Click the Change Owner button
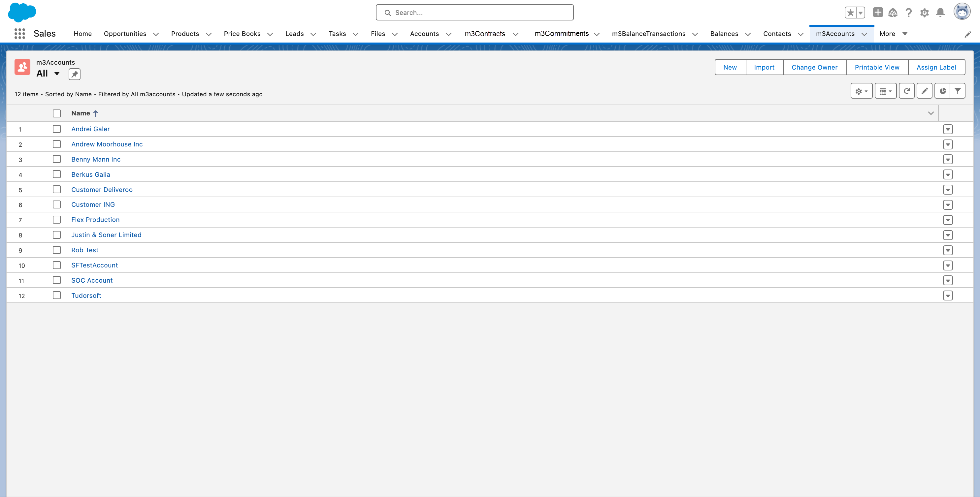This screenshot has width=980, height=497. [814, 67]
